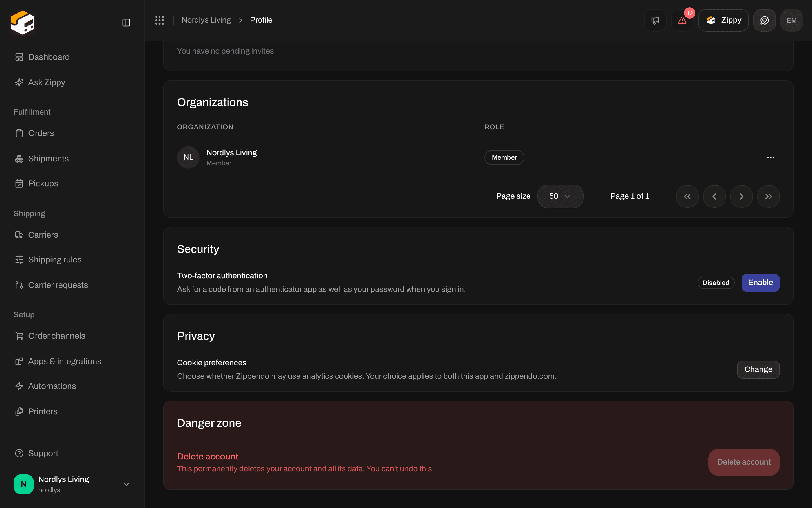Click the N workspace avatar in the sidebar

[x=23, y=484]
